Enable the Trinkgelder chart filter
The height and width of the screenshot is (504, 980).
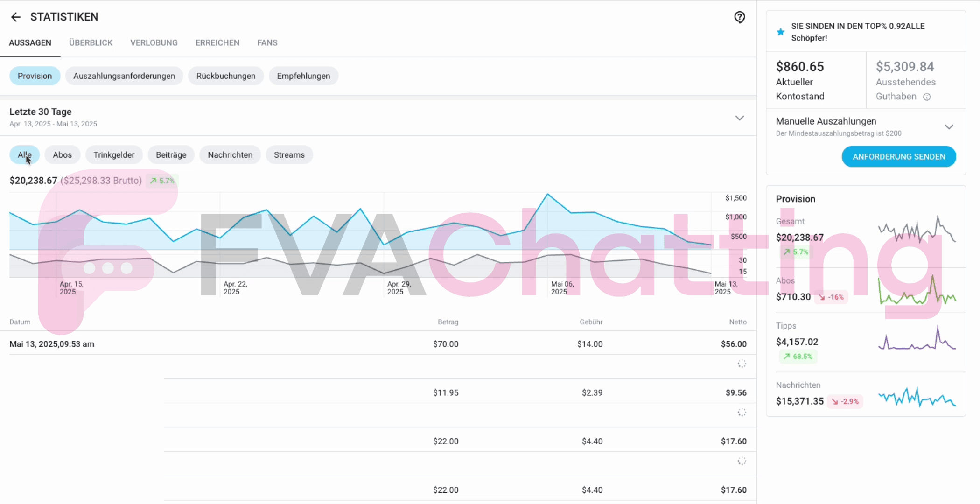pyautogui.click(x=114, y=154)
